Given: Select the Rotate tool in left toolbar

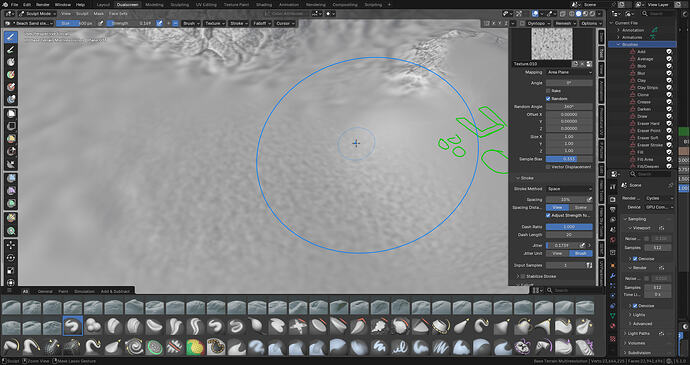Looking at the screenshot, I should [x=11, y=258].
